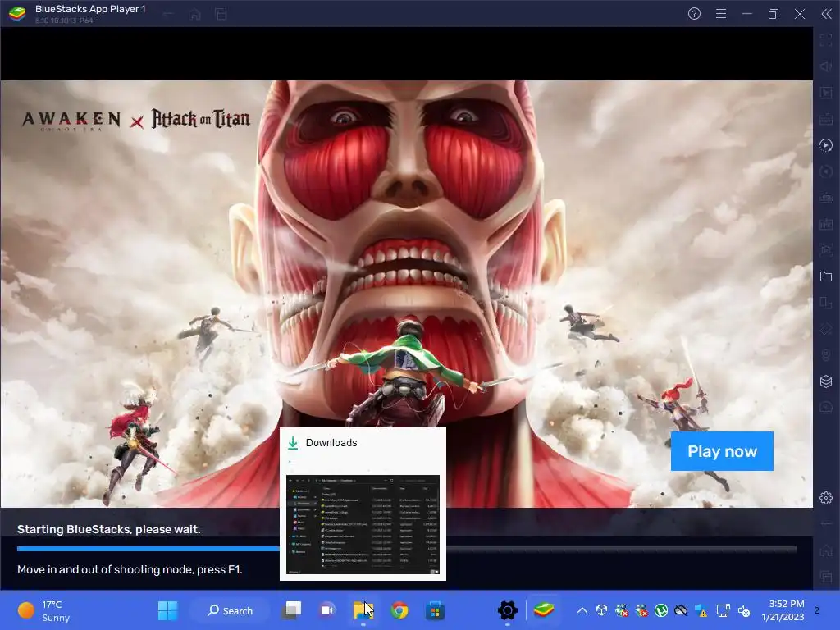This screenshot has height=630, width=840.
Task: Expand the hidden system tray icons chevron
Action: point(582,610)
